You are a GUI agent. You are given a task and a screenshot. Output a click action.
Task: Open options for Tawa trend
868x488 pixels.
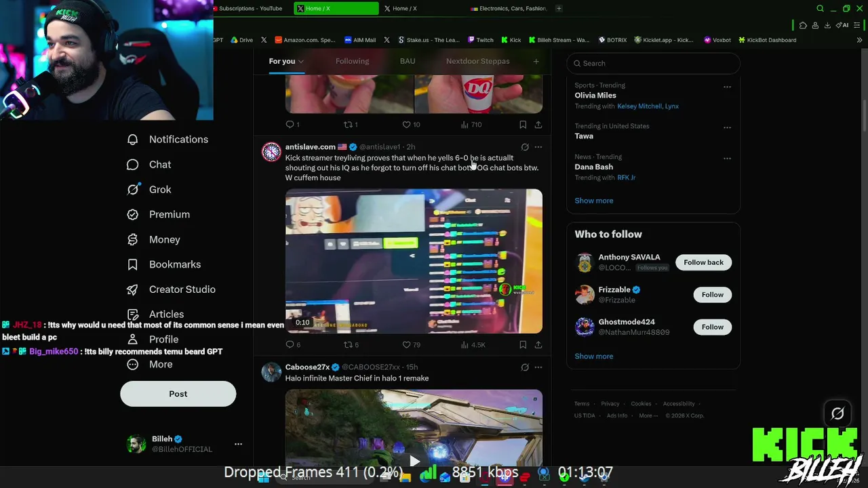[727, 127]
